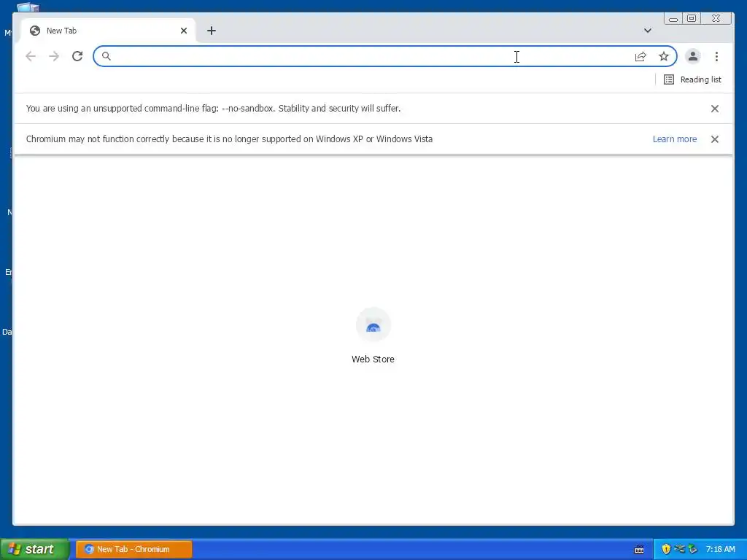Click the on-screen keyboard taskbar icon

coord(639,550)
